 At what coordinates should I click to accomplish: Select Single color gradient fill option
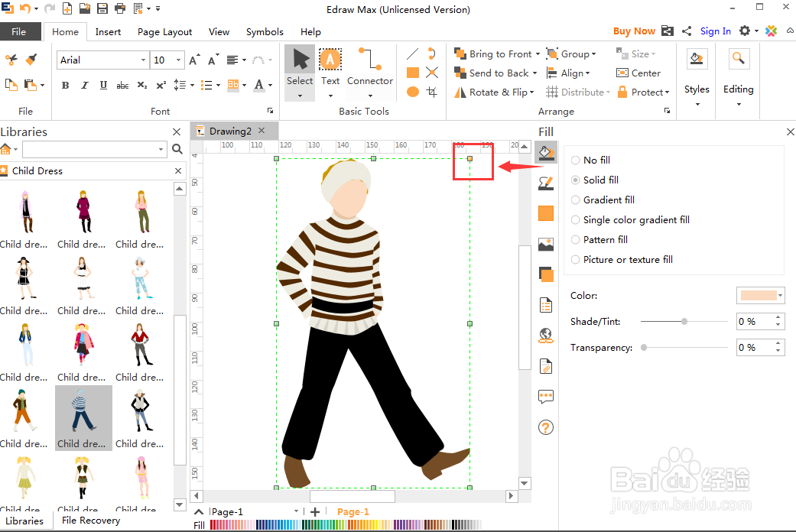click(x=575, y=220)
